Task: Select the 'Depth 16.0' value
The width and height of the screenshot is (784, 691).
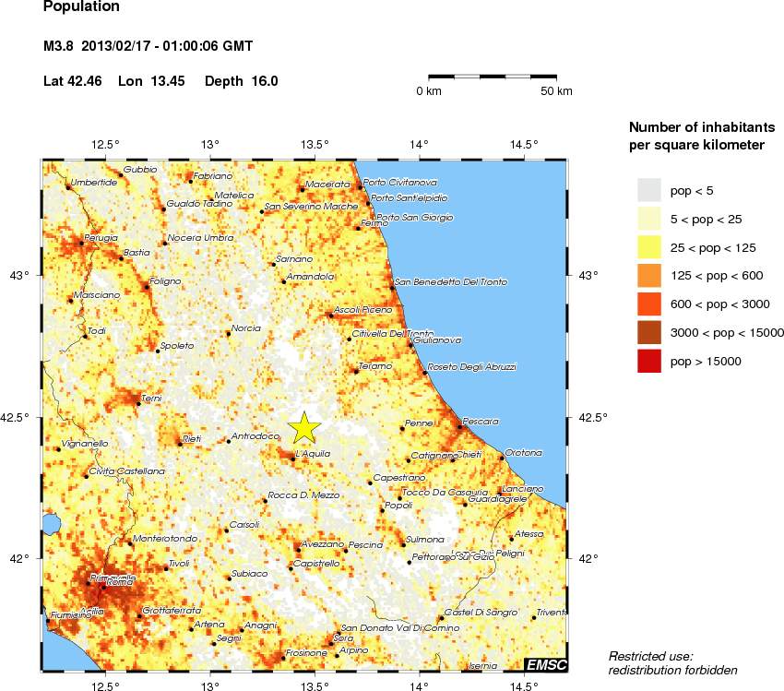Action: [242, 81]
